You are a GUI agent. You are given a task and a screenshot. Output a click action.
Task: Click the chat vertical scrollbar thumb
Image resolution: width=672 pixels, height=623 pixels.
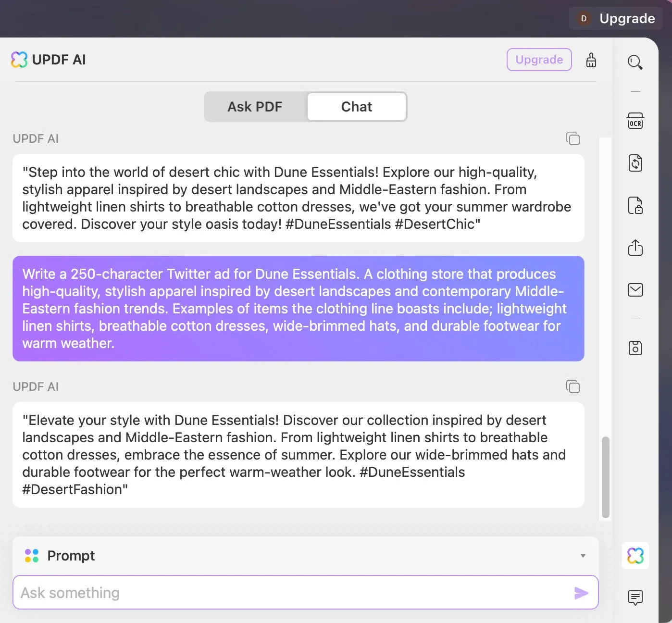coord(606,477)
